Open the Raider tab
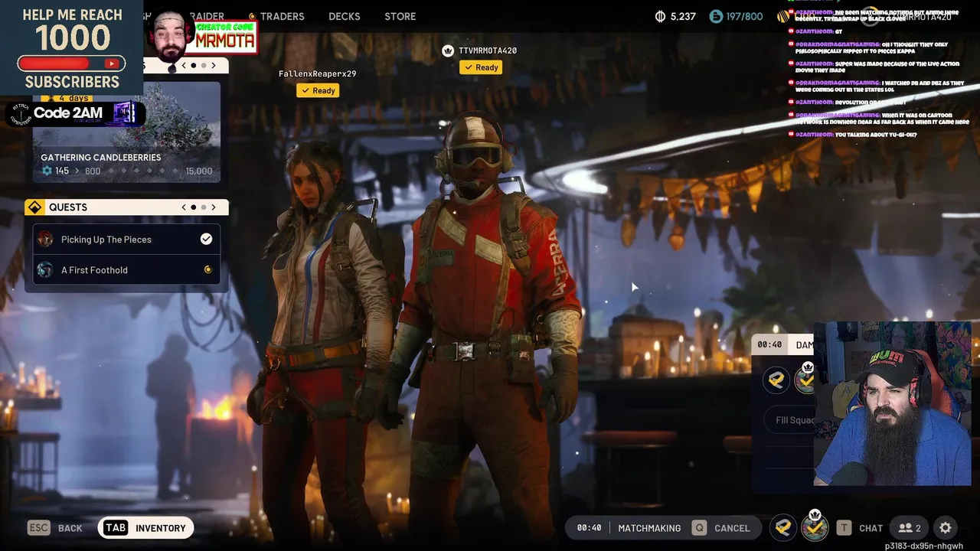 click(207, 16)
